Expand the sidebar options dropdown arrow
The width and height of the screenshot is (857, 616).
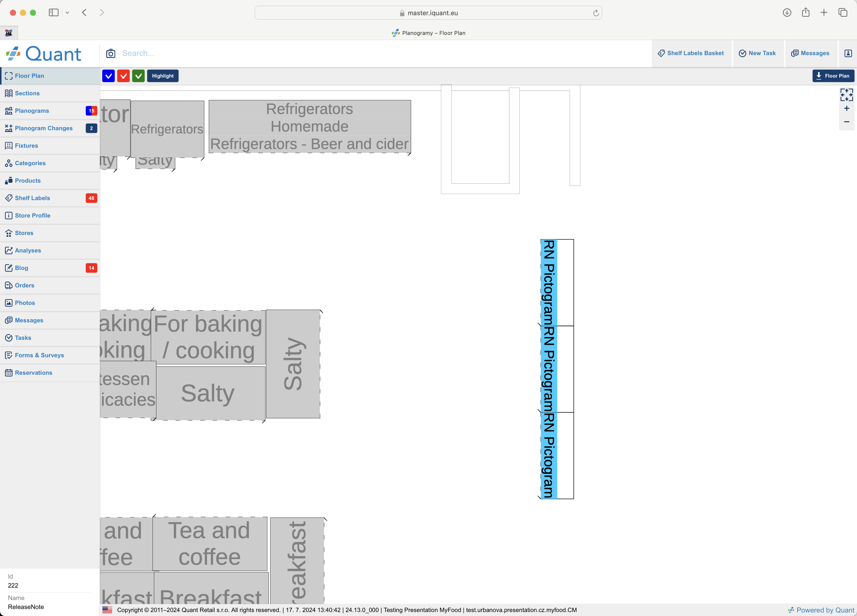click(x=67, y=12)
